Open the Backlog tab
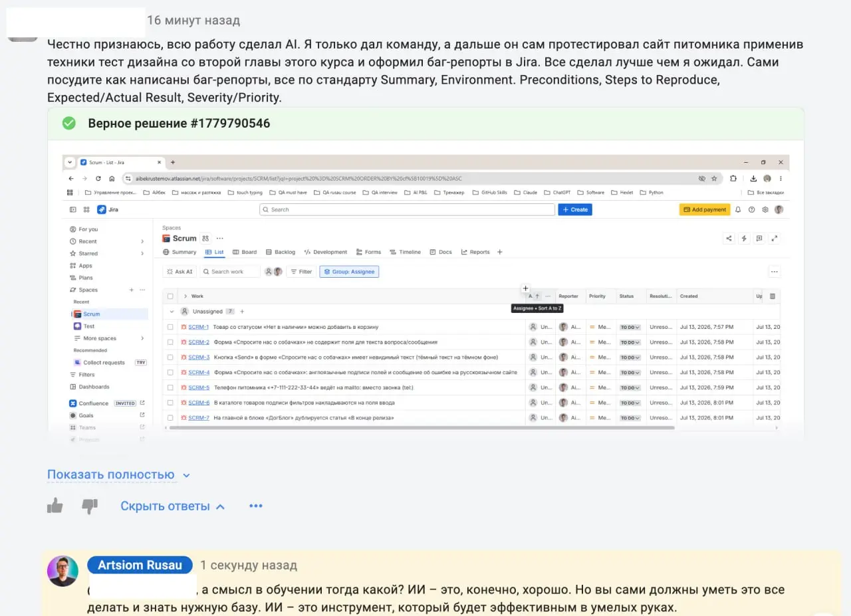 coord(281,252)
